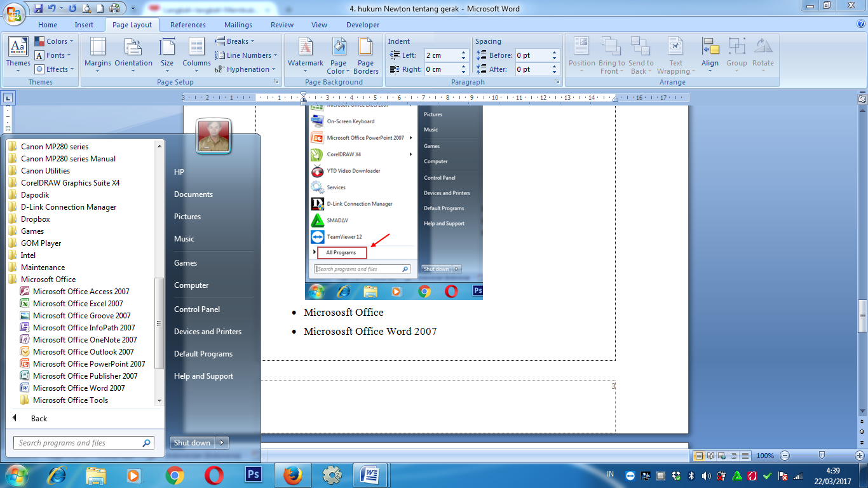Launch Microsoft Office OneNote 2007
Screen dimensions: 868x488
pos(78,340)
